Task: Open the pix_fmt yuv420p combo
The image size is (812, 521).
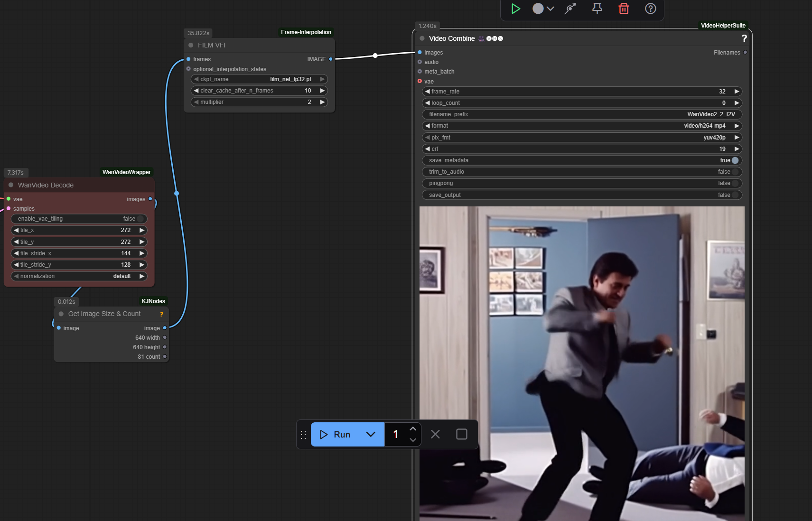Action: click(x=582, y=138)
